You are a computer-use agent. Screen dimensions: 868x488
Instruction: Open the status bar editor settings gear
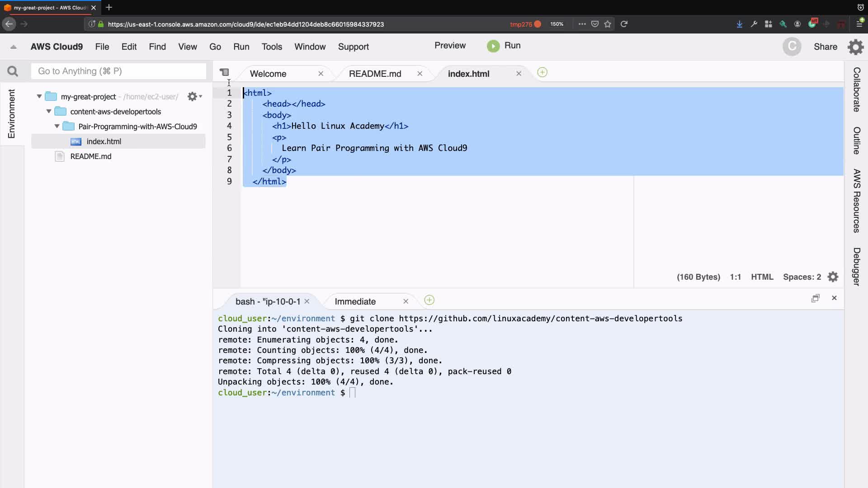coord(833,277)
